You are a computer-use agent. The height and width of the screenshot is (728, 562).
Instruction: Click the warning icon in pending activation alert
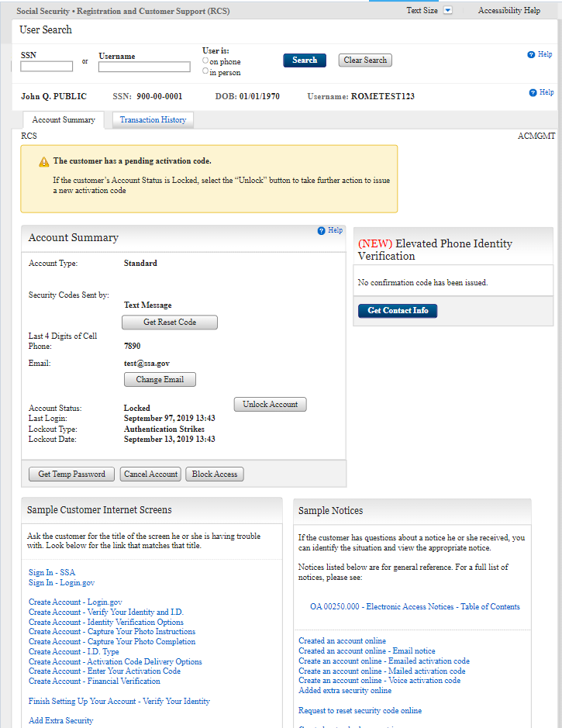[43, 162]
